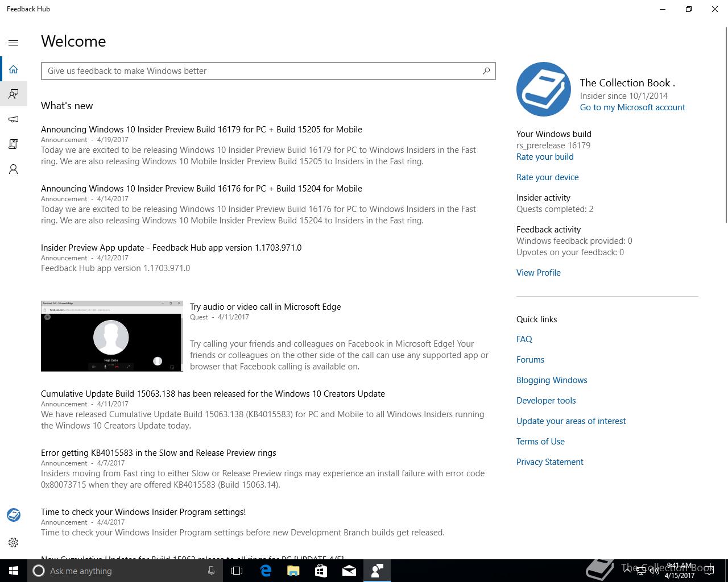Open Quests icon in the sidebar

(x=14, y=144)
